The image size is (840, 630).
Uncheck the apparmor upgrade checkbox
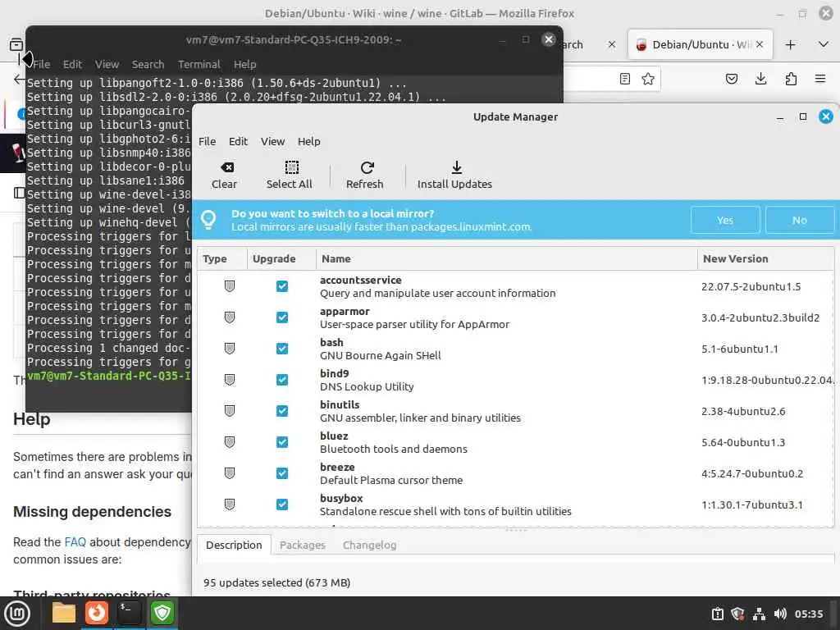click(282, 317)
